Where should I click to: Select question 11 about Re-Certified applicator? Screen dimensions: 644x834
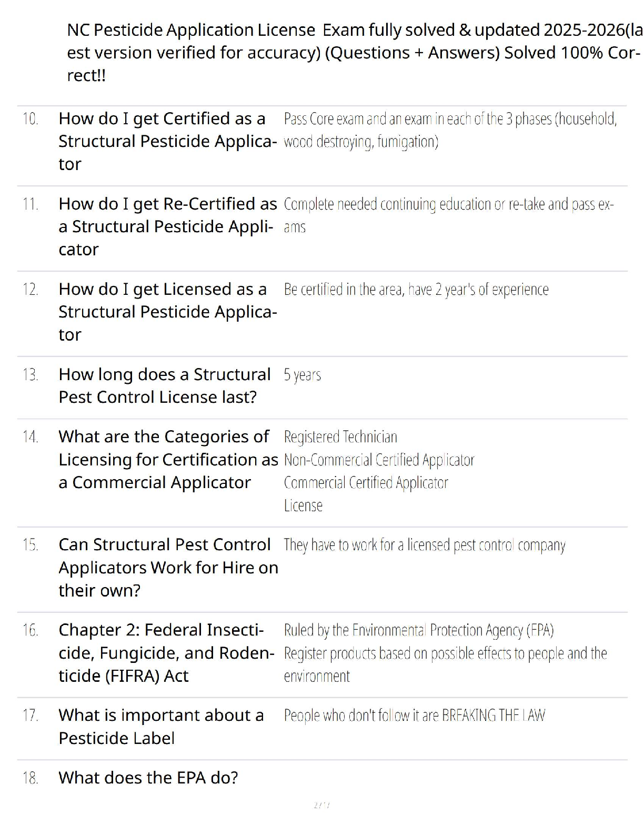167,226
